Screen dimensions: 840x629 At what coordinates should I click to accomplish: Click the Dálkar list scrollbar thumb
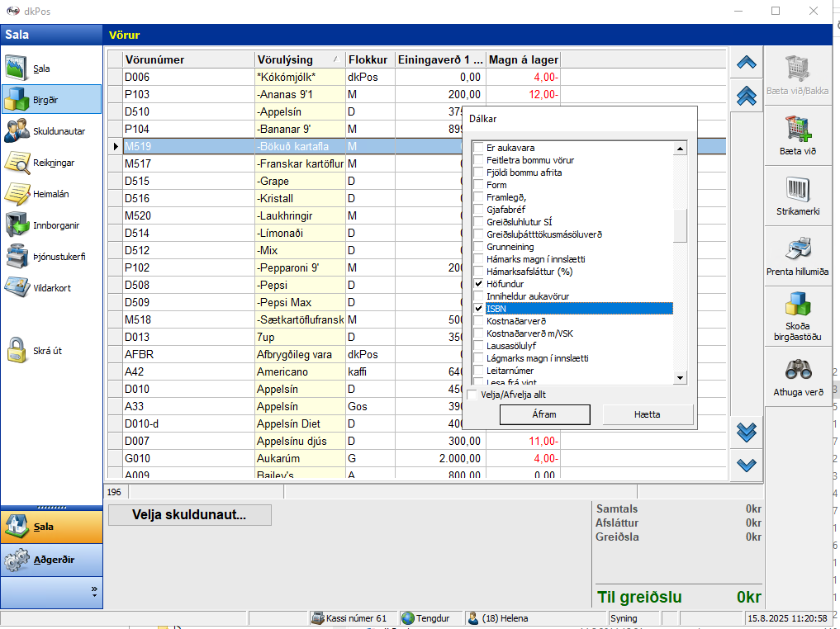point(681,225)
